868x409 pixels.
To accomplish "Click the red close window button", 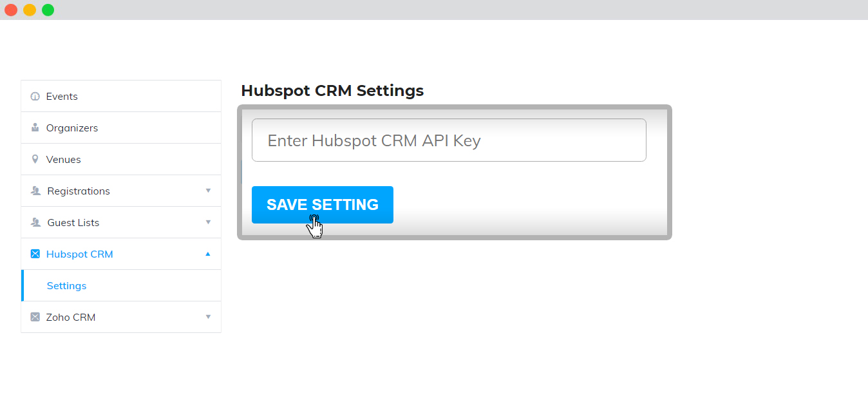I will pos(11,10).
